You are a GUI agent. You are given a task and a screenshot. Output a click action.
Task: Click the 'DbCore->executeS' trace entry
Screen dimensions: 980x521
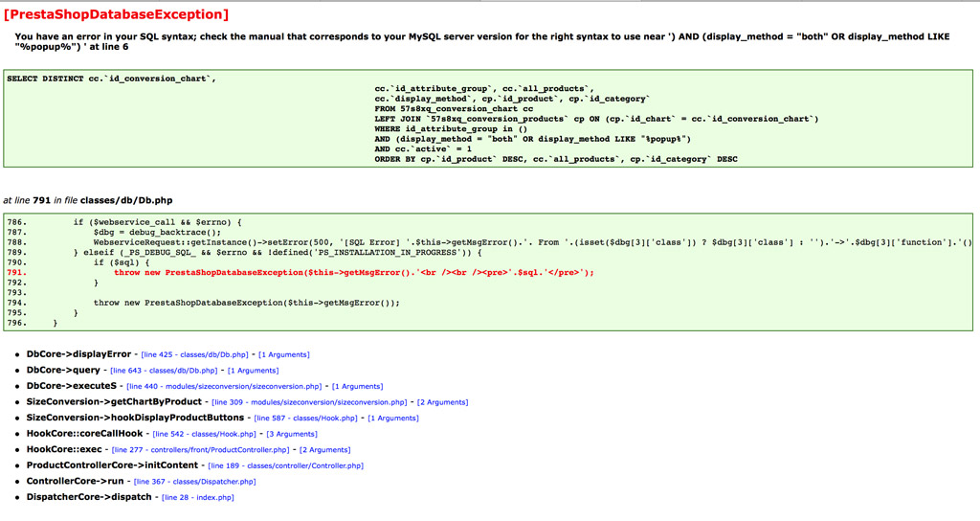click(x=71, y=386)
